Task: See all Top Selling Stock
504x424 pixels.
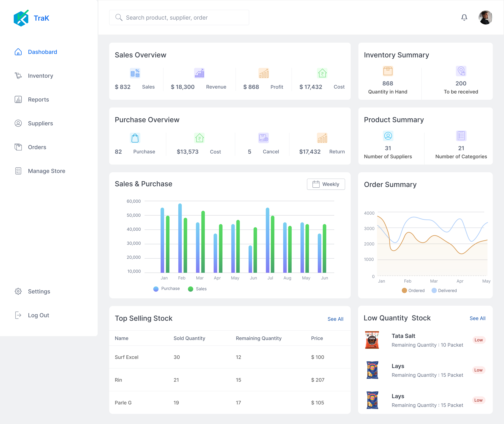Action: pos(335,319)
